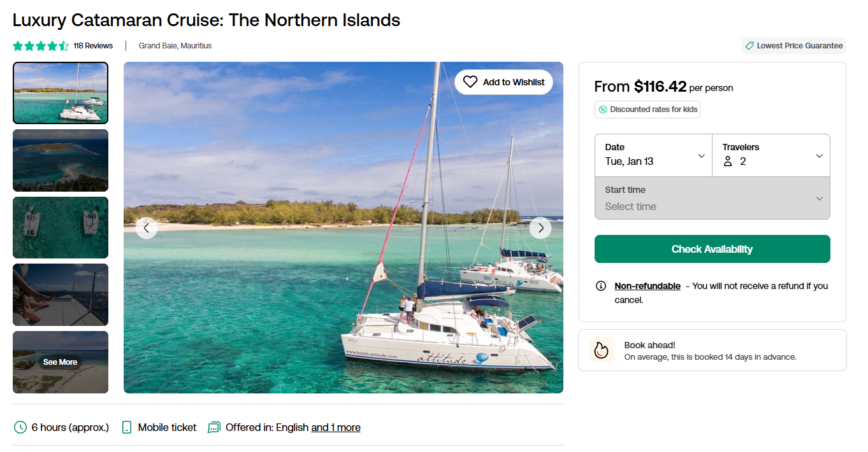
Task: View the two catamarans overhead thumbnail
Action: pyautogui.click(x=61, y=227)
